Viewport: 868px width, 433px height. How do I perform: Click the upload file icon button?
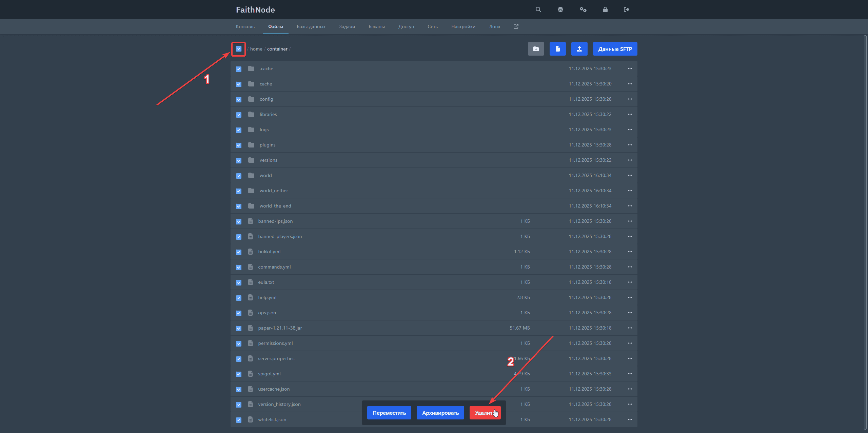pyautogui.click(x=579, y=49)
